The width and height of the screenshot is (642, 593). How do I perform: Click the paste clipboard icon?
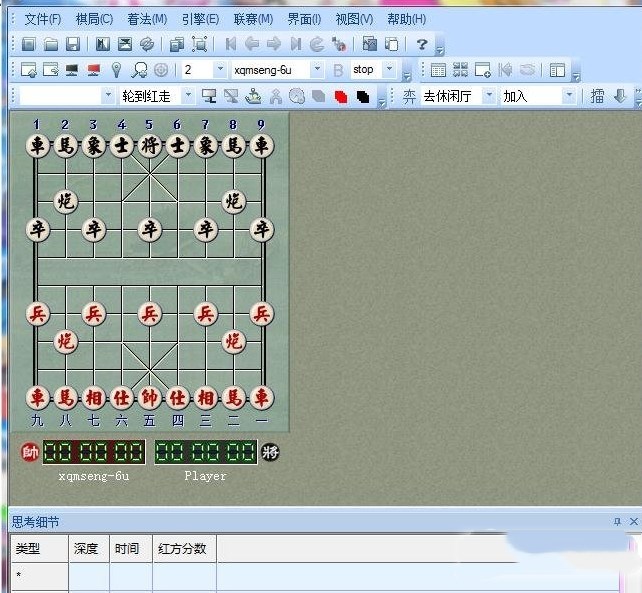392,44
